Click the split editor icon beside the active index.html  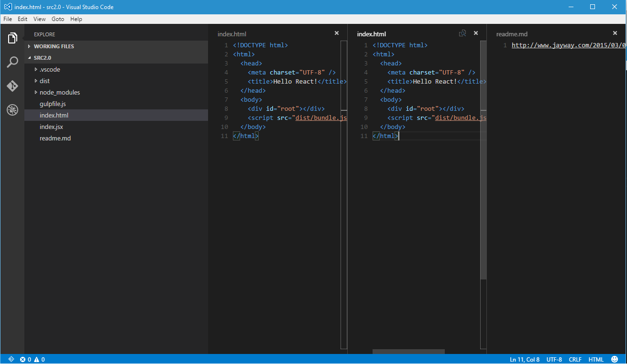462,33
